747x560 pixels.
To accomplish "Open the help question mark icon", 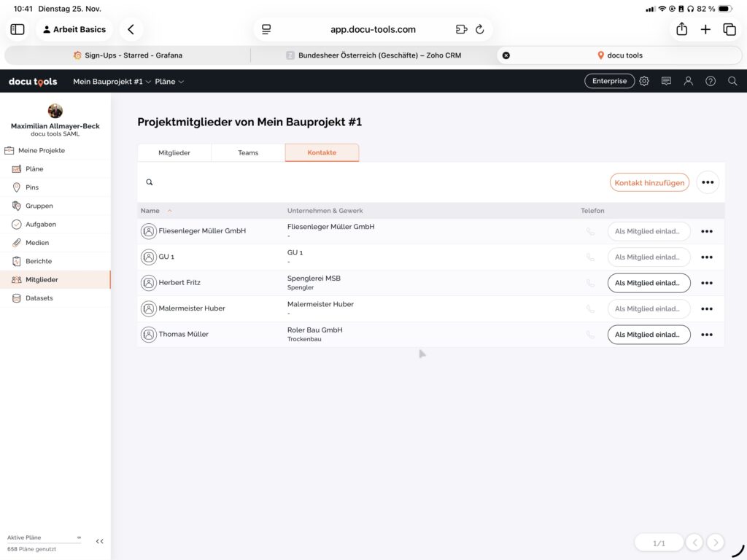I will point(711,81).
